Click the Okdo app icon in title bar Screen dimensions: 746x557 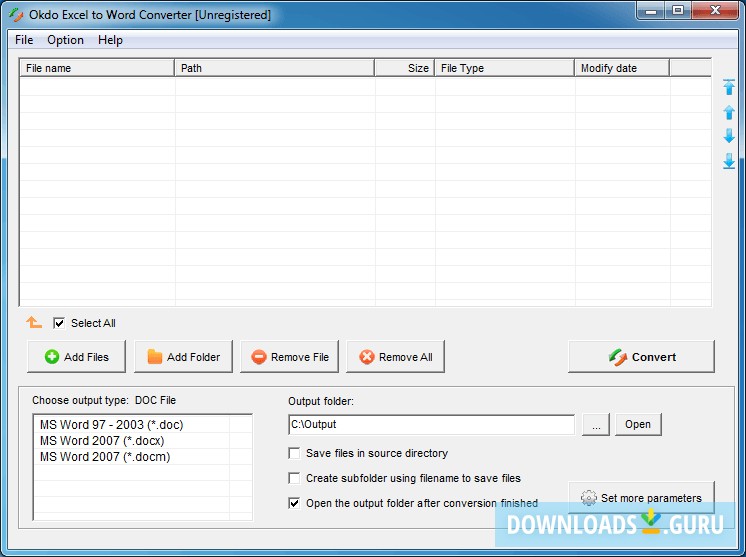[x=16, y=15]
